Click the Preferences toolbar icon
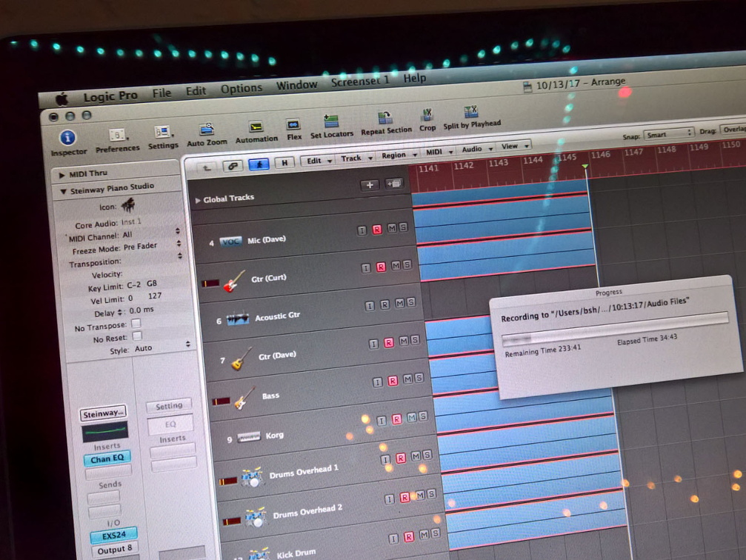 (117, 135)
